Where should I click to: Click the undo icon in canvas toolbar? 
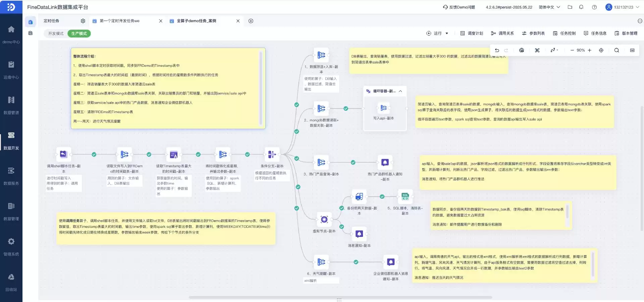497,50
